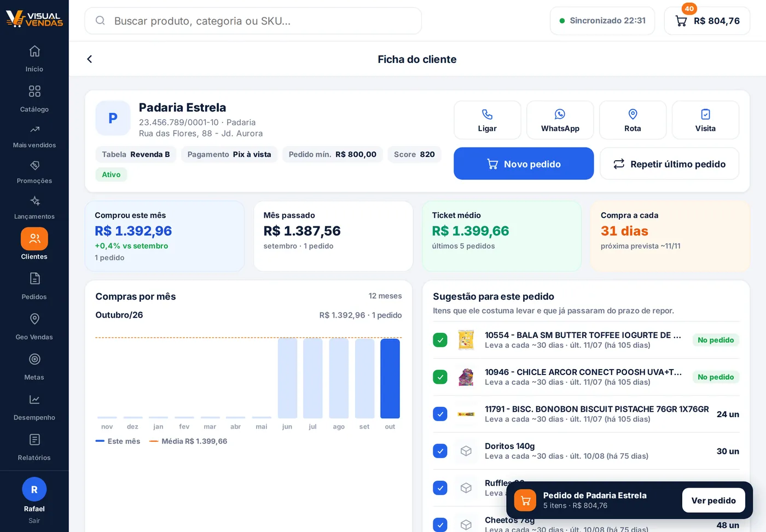Register a Visita check-in
Screen dimensions: 766x532
705,120
